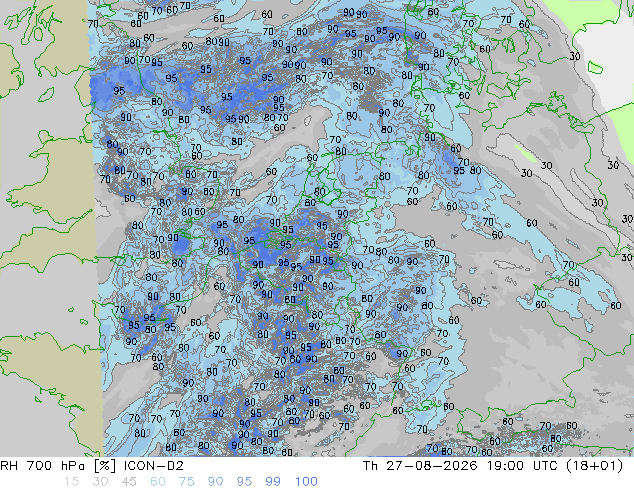Image resolution: width=634 pixels, height=490 pixels.
Task: Click the '19:00 UTC' time text
Action: [x=524, y=466]
